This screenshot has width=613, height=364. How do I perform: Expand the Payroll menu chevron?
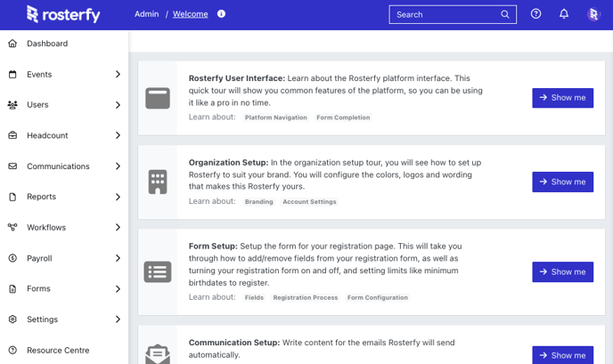pos(118,258)
